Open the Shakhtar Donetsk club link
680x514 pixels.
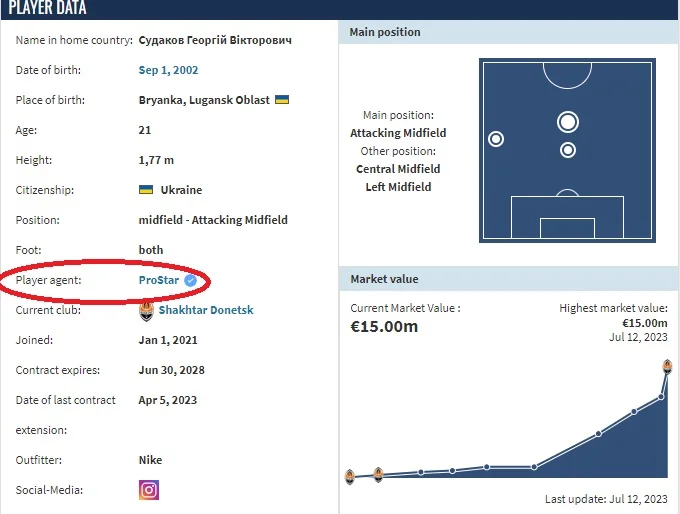[205, 310]
